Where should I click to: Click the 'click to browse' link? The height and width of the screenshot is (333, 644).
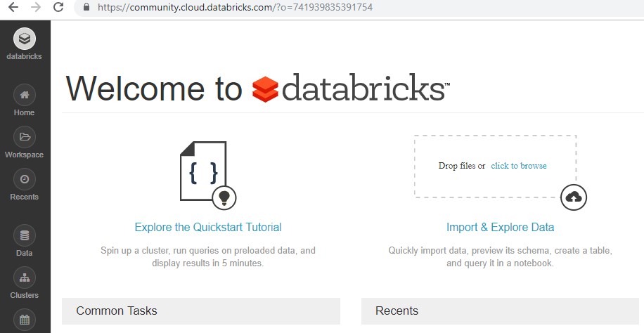(x=519, y=166)
